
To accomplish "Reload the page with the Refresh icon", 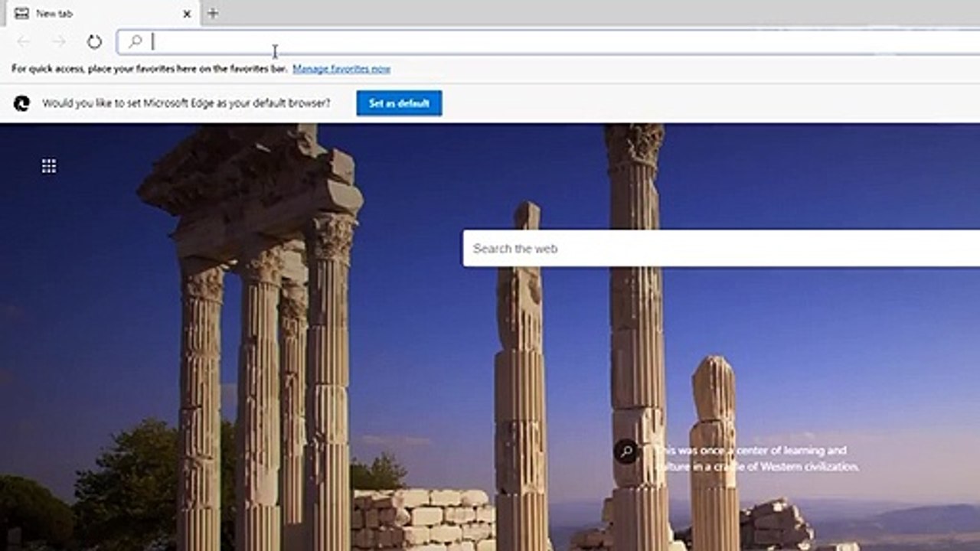I will point(94,41).
